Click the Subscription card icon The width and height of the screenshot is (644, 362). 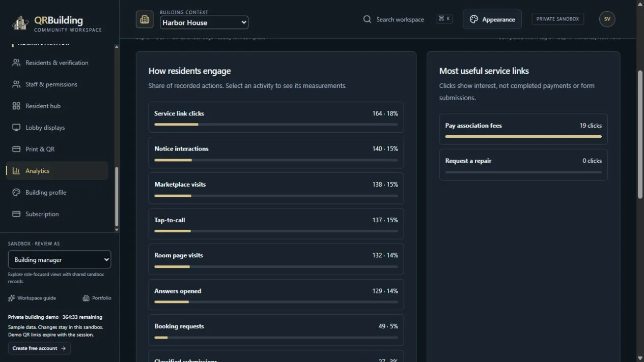[16, 214]
